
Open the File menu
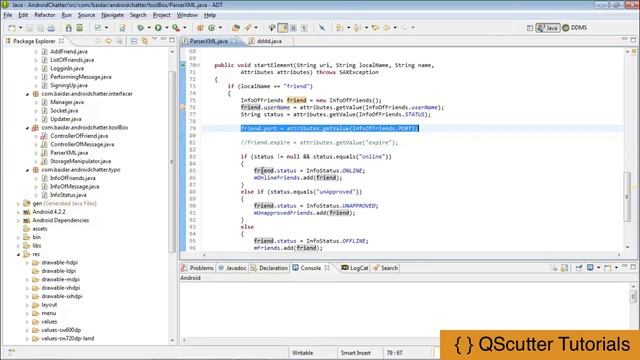8,15
